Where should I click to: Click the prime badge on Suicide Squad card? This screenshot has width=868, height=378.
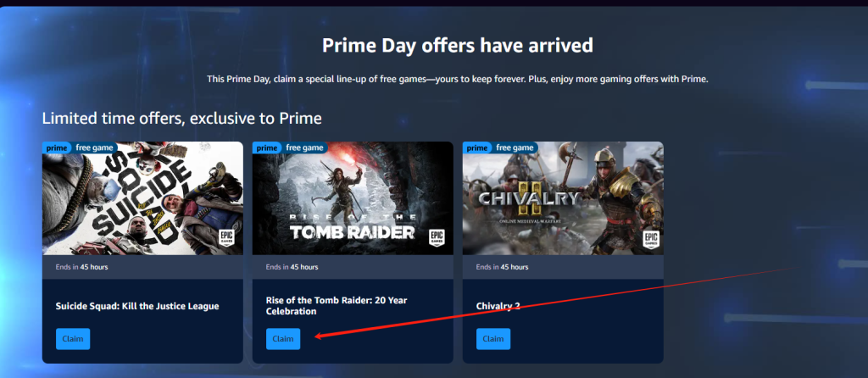[57, 147]
